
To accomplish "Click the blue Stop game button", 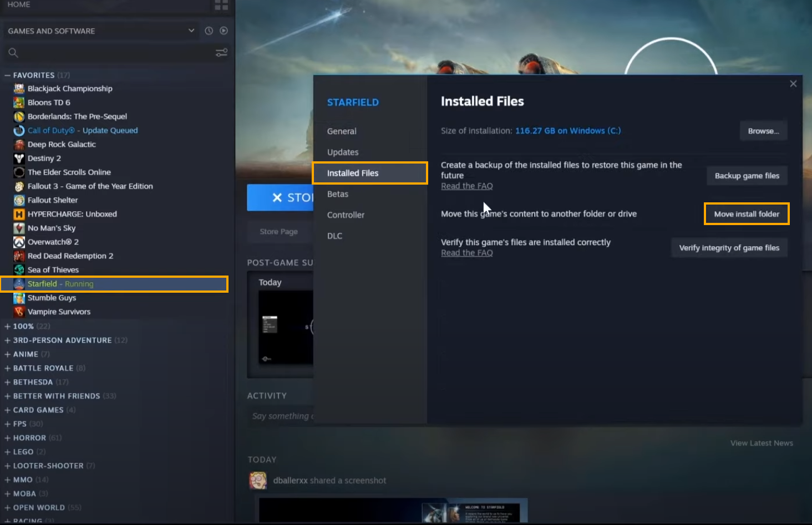I will [x=280, y=197].
